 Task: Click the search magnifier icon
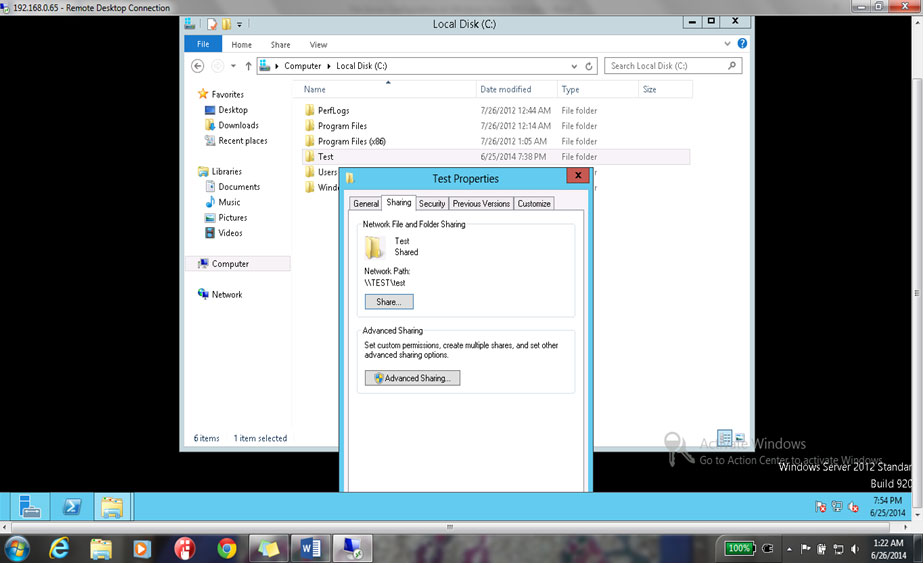point(732,65)
